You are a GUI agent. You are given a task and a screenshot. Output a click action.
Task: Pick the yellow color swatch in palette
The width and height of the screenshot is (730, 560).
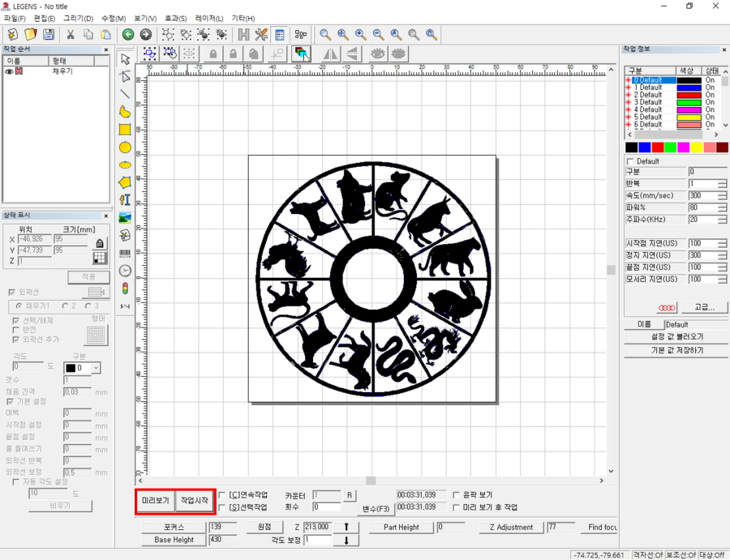click(x=696, y=147)
